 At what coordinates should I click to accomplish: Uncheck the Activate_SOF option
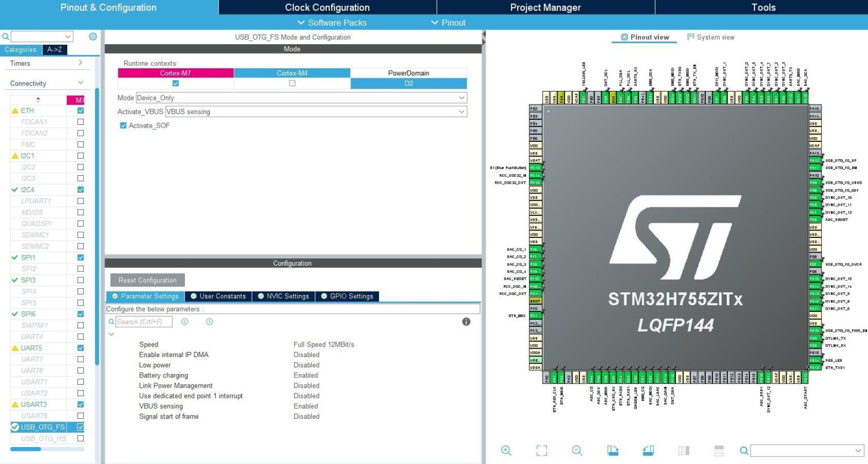(123, 125)
